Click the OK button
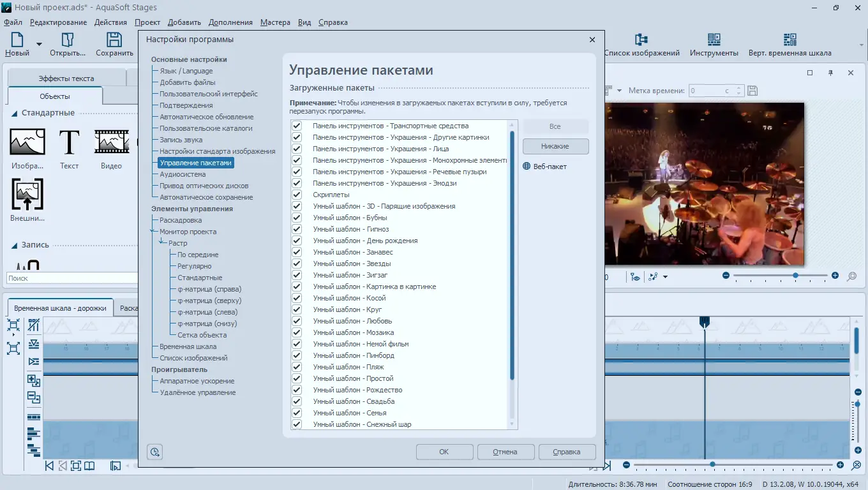This screenshot has height=490, width=868. point(444,452)
